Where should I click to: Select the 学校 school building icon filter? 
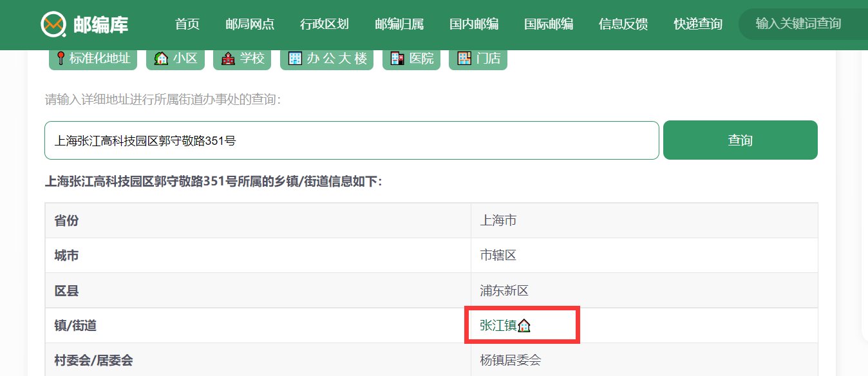[227, 58]
